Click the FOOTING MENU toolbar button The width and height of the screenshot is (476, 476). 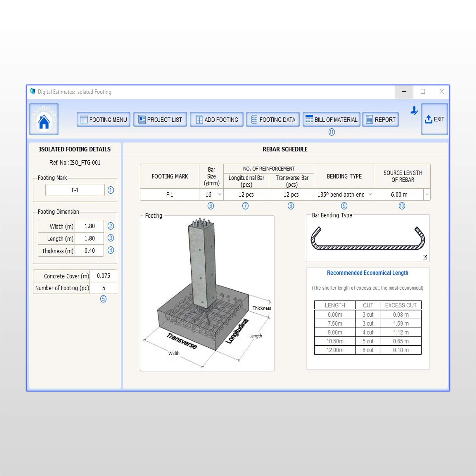coord(103,119)
